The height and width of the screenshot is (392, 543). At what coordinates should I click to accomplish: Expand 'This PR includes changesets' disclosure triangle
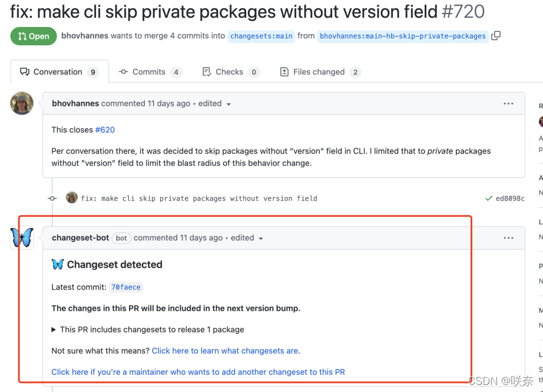pyautogui.click(x=54, y=330)
